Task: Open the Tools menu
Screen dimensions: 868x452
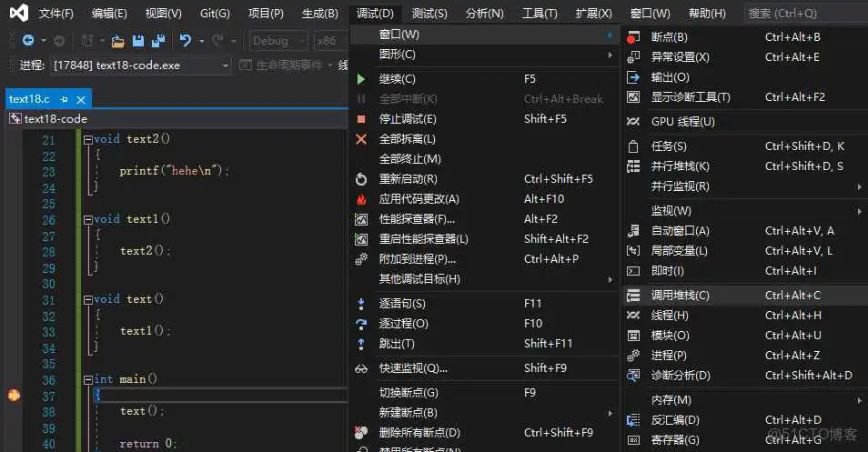Action: 540,14
